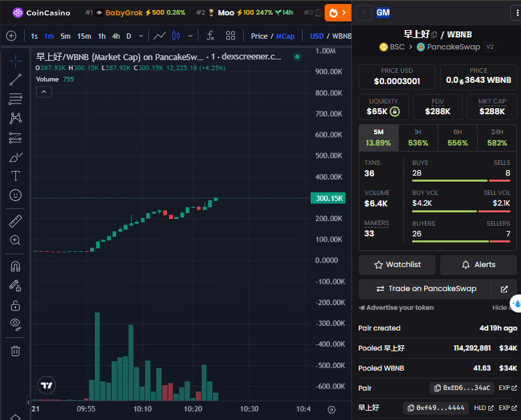The width and height of the screenshot is (521, 420).
Task: Select the brush drawing tool
Action: pyautogui.click(x=15, y=157)
